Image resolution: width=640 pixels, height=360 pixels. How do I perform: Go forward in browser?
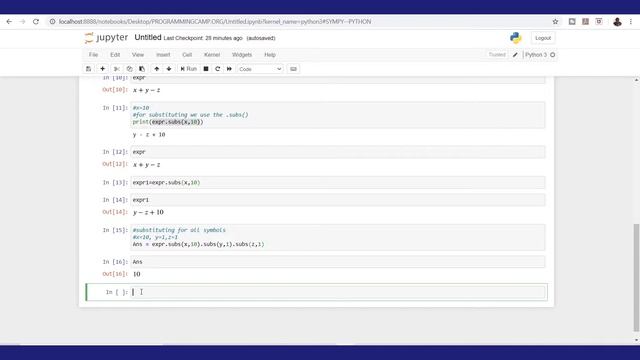22,22
